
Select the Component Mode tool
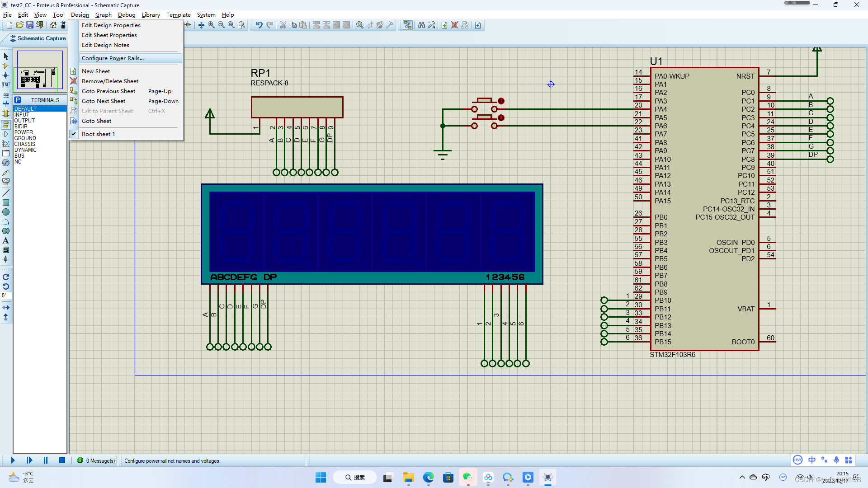pos(6,66)
